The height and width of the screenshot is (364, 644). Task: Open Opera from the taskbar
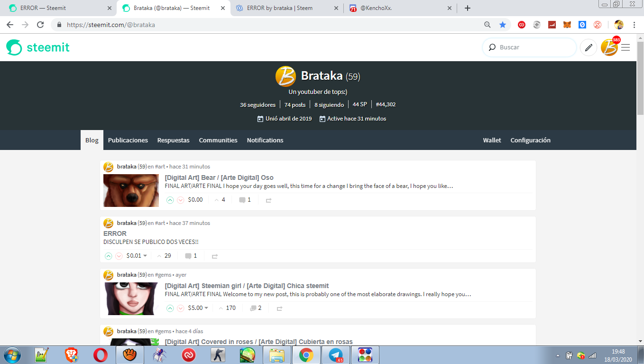pyautogui.click(x=100, y=355)
